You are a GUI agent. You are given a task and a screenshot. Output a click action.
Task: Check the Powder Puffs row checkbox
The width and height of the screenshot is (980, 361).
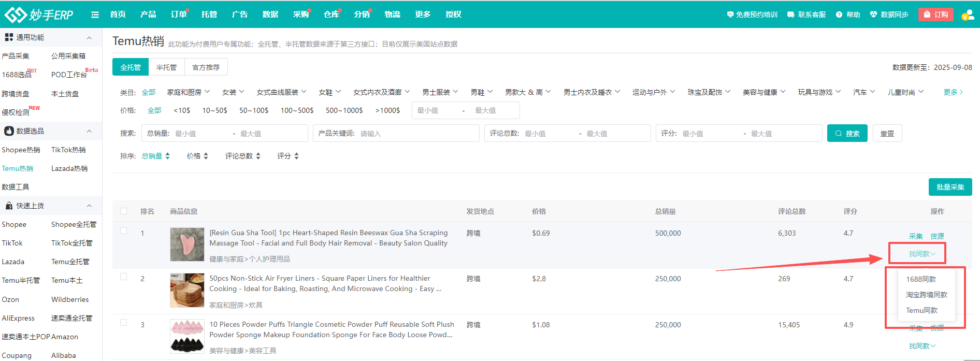tap(123, 323)
